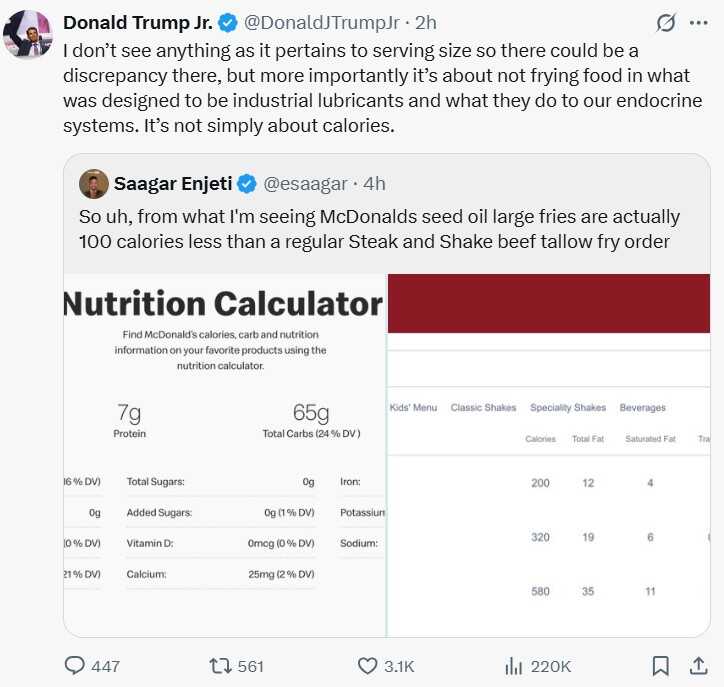
Task: Switch to the Classic Shakes tab
Action: [x=483, y=408]
